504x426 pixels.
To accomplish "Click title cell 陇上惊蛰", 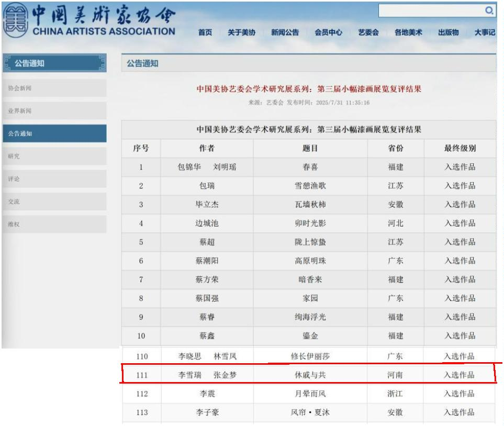I will 310,242.
